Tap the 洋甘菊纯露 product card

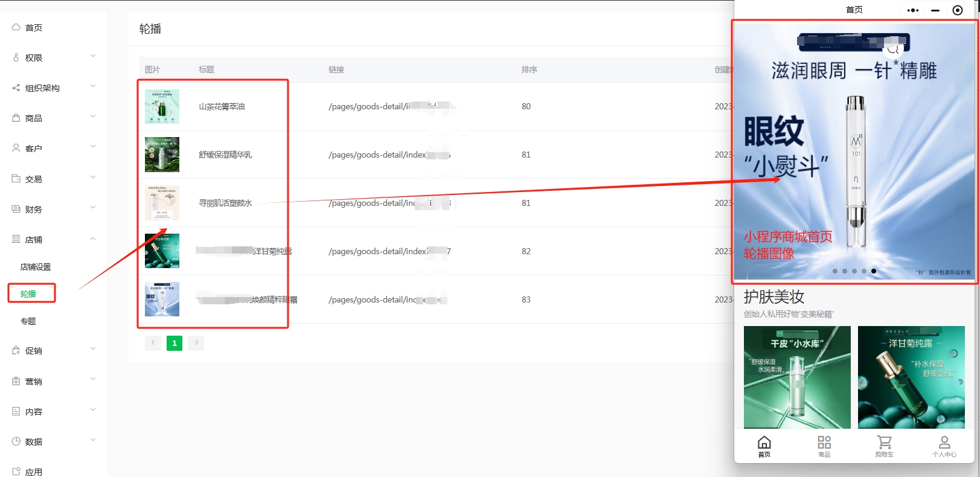point(911,377)
